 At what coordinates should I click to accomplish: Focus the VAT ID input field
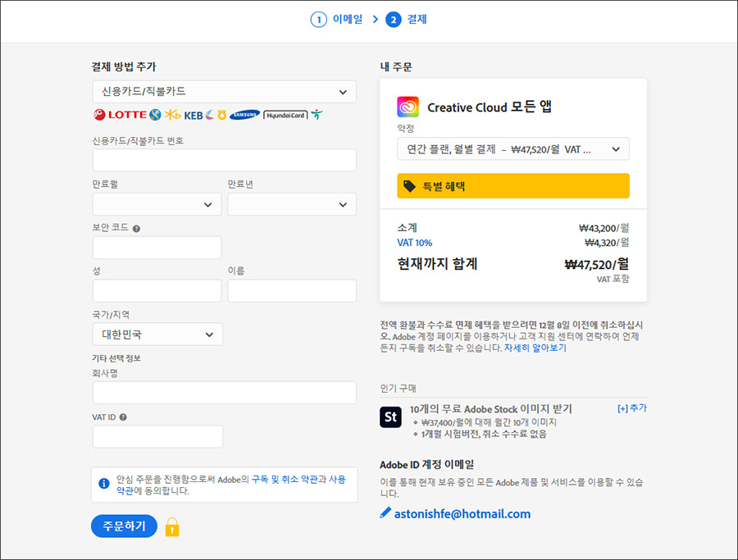[157, 437]
